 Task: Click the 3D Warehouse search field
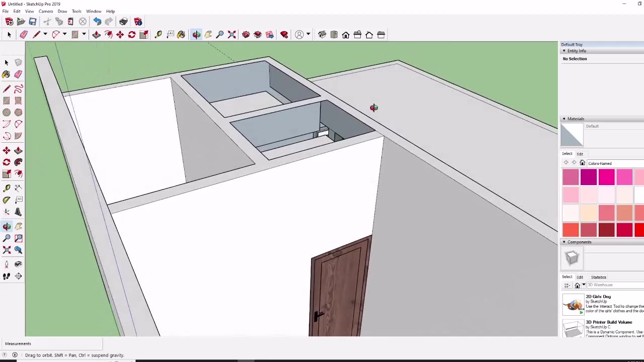point(615,285)
